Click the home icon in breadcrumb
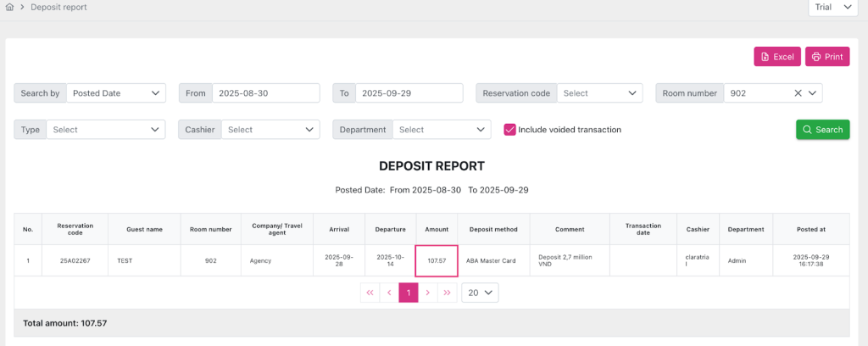 coord(9,7)
